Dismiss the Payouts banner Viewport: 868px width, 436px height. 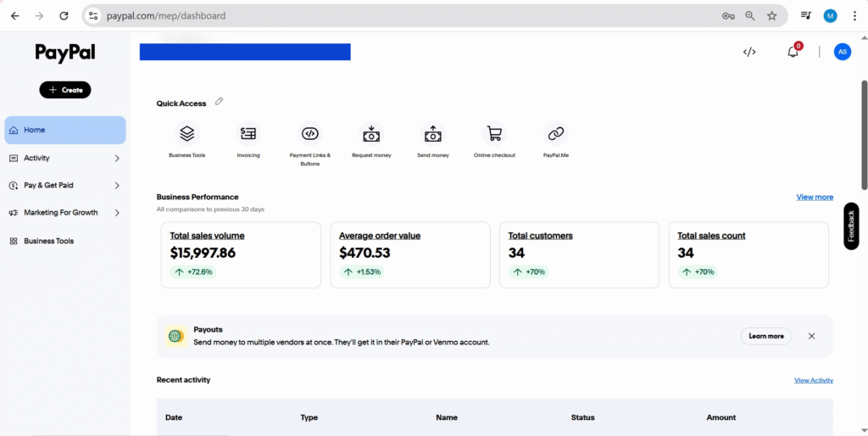(811, 336)
